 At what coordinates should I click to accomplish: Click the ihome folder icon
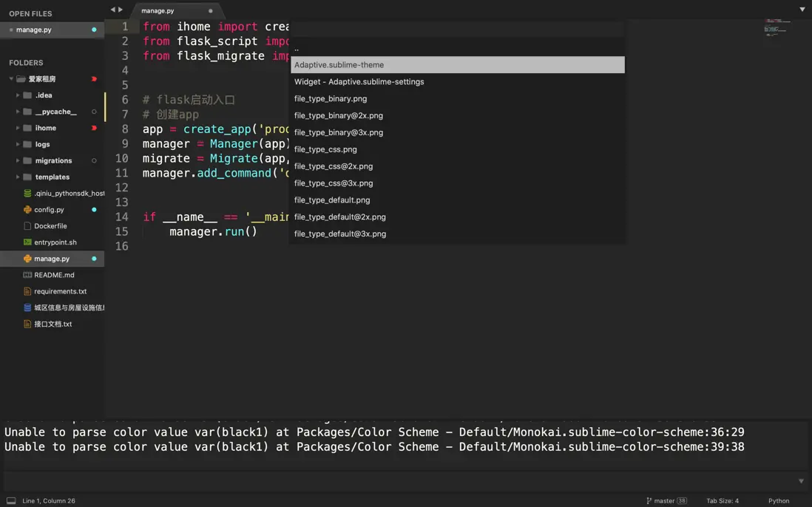pyautogui.click(x=27, y=128)
